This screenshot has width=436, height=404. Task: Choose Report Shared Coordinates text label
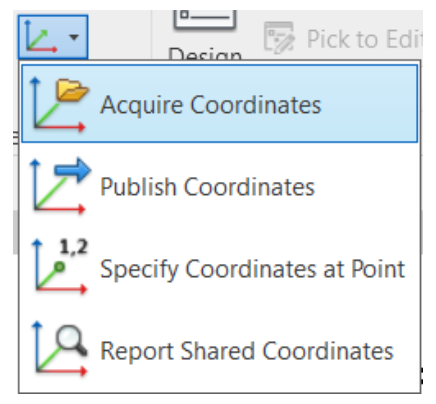[247, 351]
